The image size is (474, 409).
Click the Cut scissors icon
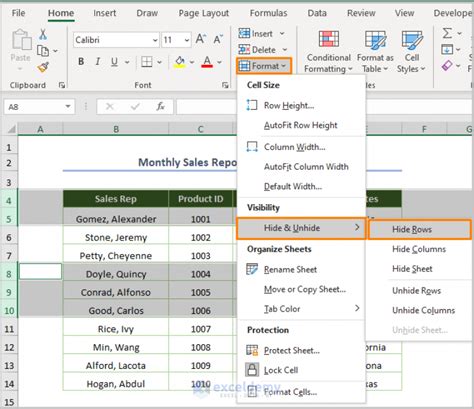pos(43,34)
